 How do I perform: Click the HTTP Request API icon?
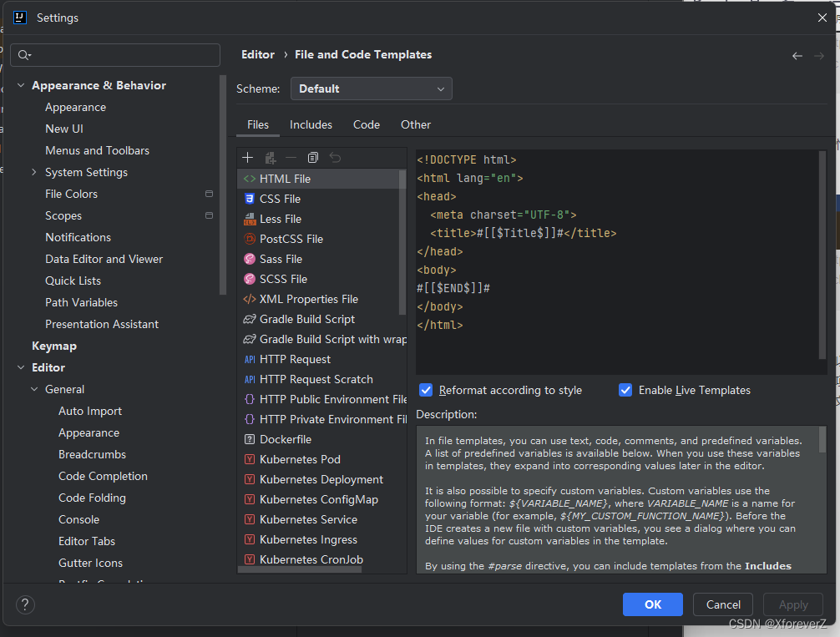(250, 360)
